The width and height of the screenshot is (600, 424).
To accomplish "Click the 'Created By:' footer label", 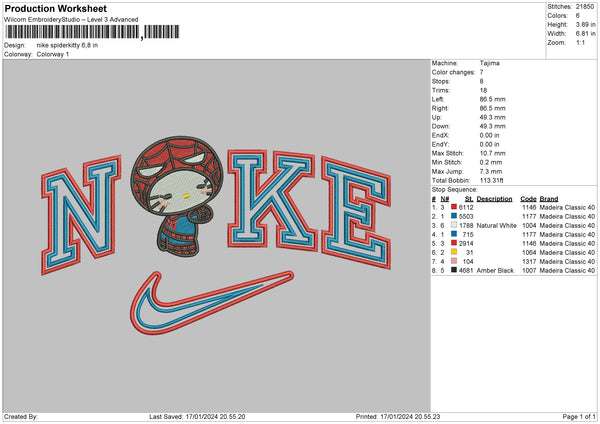I will [21, 416].
